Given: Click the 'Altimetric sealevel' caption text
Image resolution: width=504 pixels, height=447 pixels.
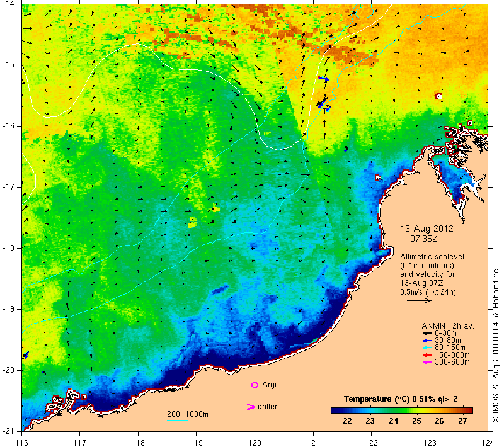Looking at the screenshot, I should 432,257.
